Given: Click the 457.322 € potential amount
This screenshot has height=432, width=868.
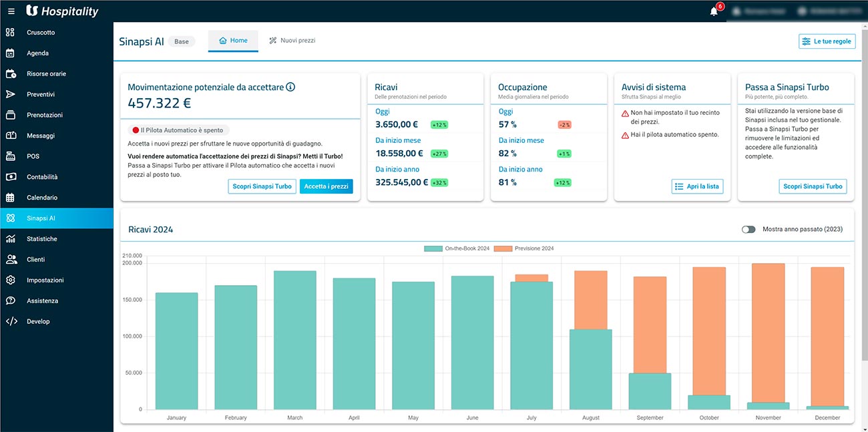Looking at the screenshot, I should coord(160,103).
